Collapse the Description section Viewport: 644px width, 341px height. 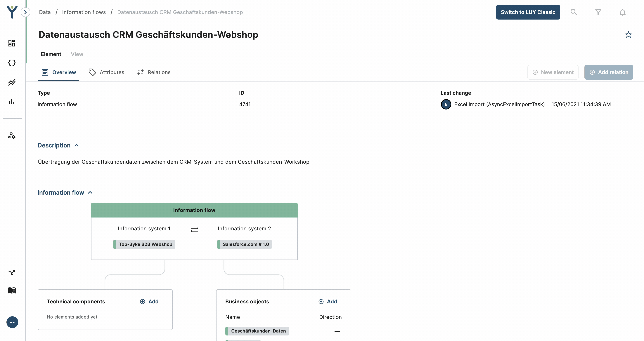(x=77, y=145)
